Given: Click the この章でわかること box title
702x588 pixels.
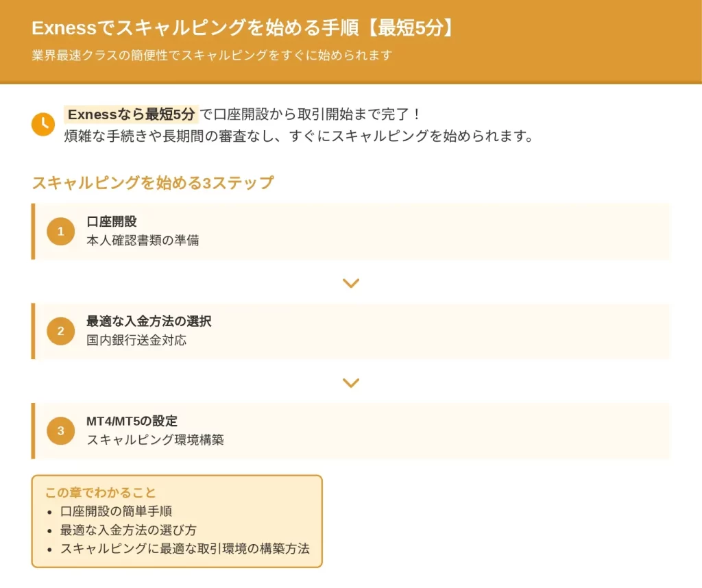Looking at the screenshot, I should (100, 493).
